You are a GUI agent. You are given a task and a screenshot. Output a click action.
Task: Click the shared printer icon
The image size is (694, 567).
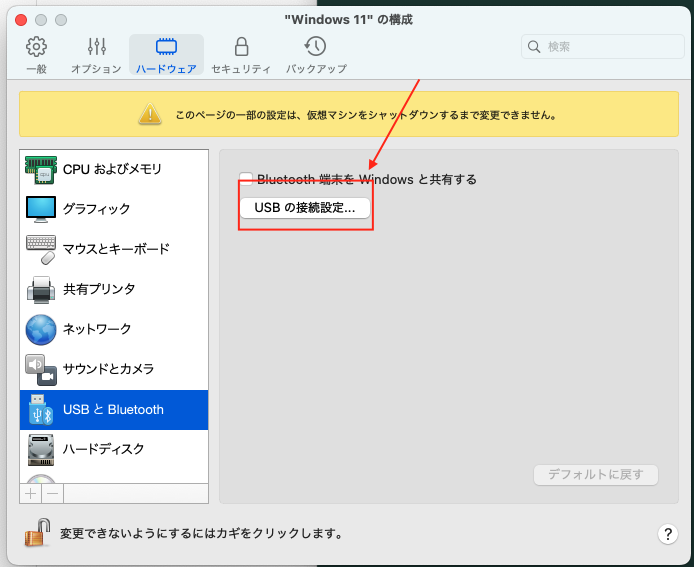tap(41, 289)
